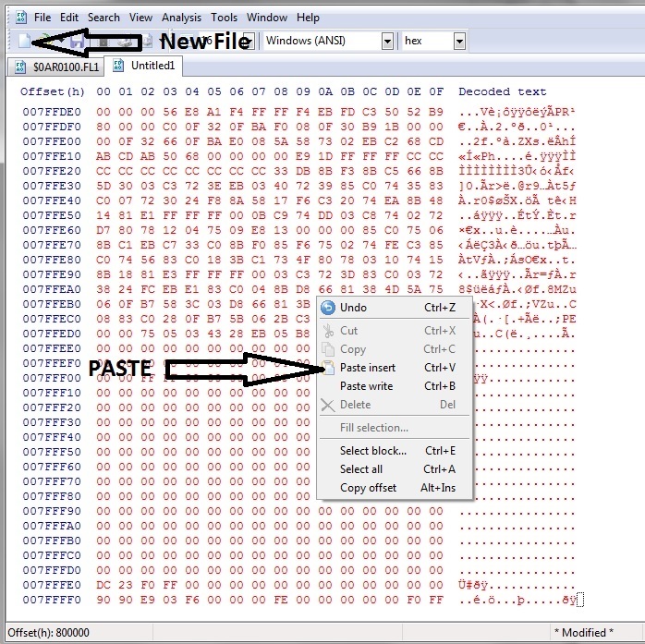The image size is (645, 644).
Task: Click decoded text of last row 007FFFF0
Action: [x=517, y=600]
